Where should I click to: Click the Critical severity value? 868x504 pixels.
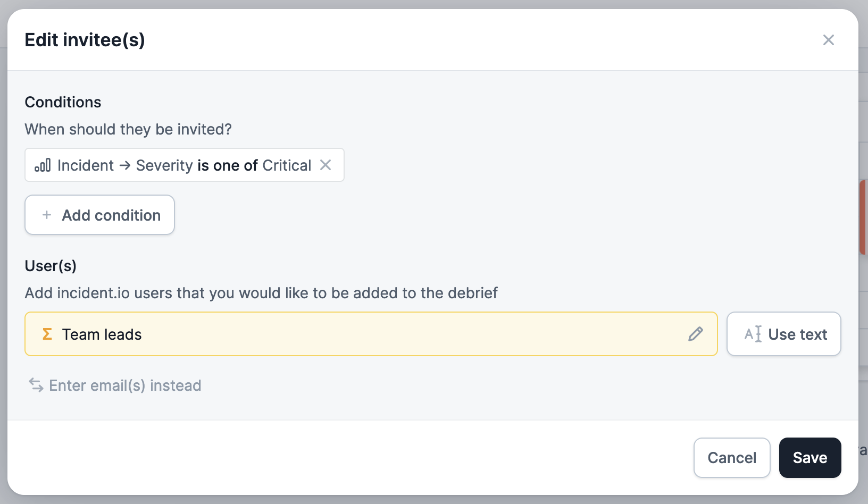(x=287, y=165)
